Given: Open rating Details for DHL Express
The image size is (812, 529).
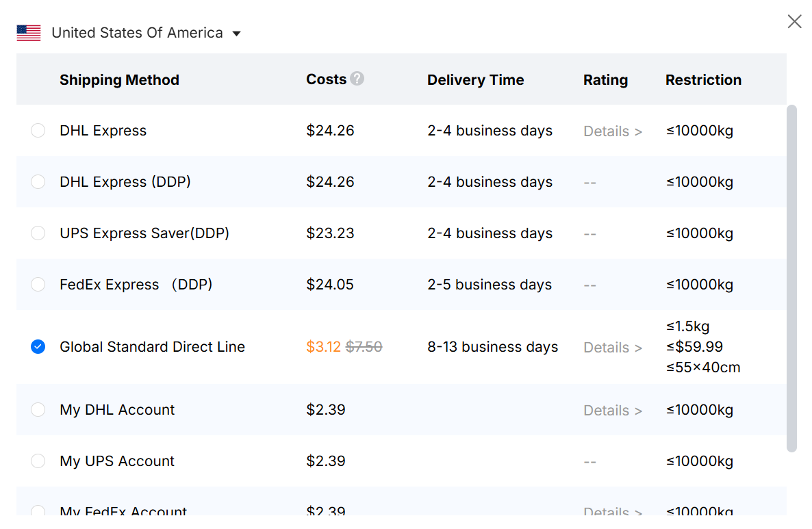Looking at the screenshot, I should coord(612,131).
